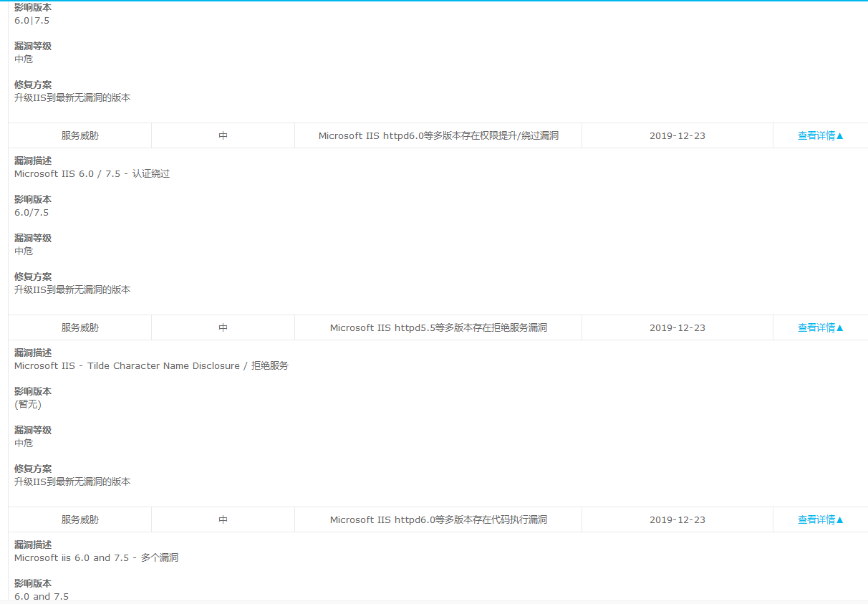
Task: Click affected version value '6.0/7.5'
Action: (32, 212)
